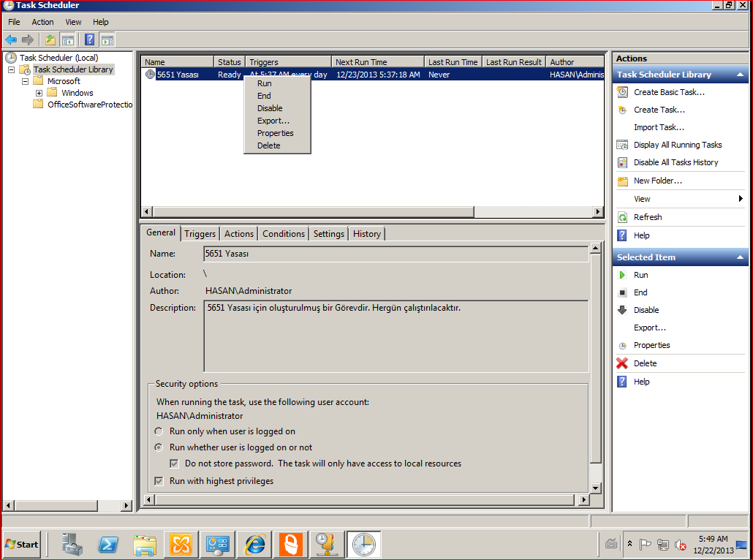753x560 pixels.
Task: Click Help icon under Selected Item
Action: coord(622,382)
